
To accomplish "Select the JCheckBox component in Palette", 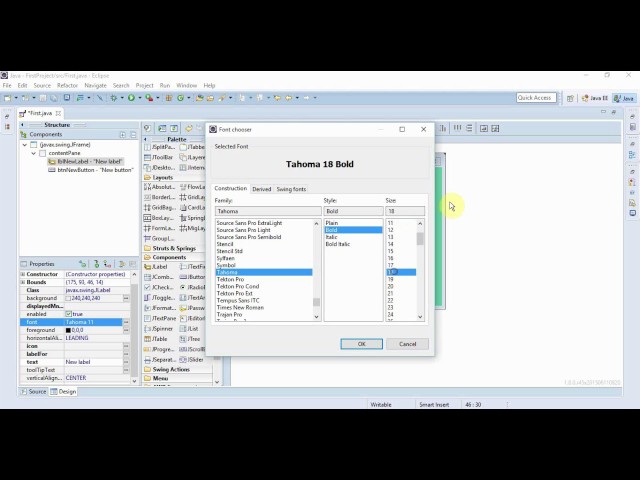I will [159, 287].
